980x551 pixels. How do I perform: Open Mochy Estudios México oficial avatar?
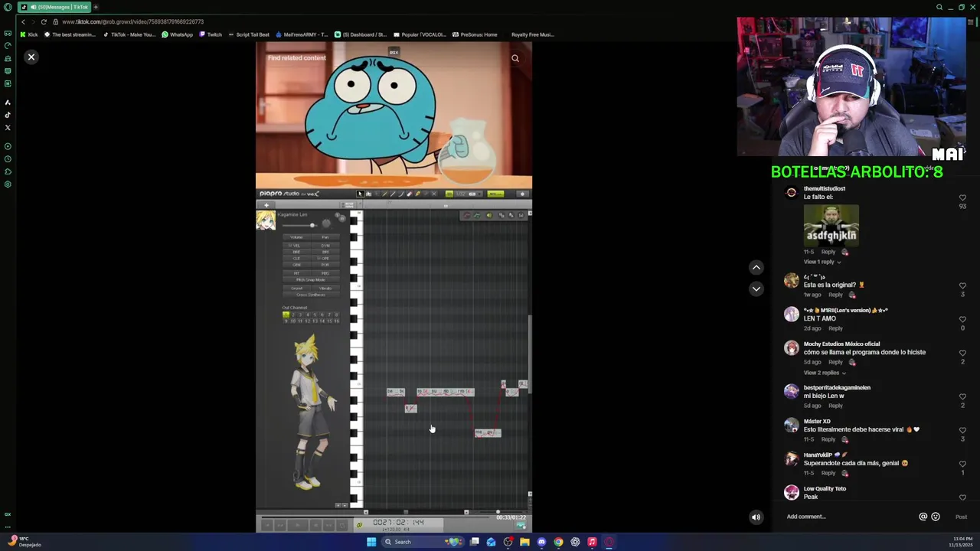point(791,348)
